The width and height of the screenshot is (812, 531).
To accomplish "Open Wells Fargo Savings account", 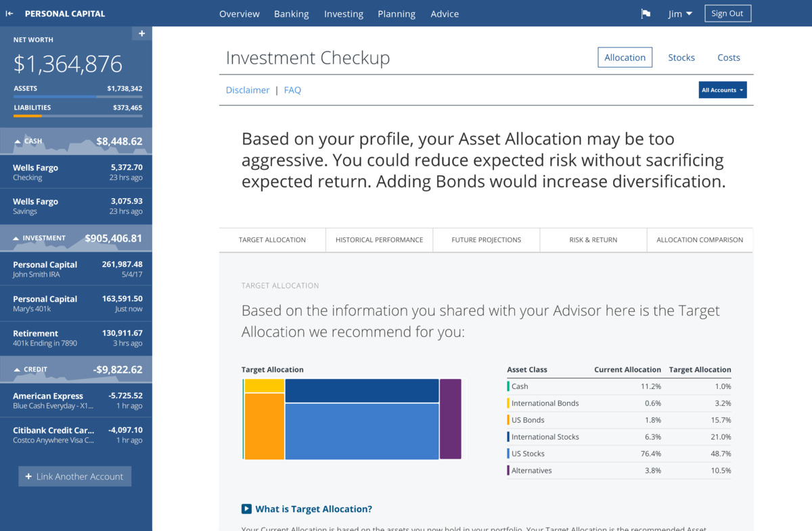I will point(76,206).
